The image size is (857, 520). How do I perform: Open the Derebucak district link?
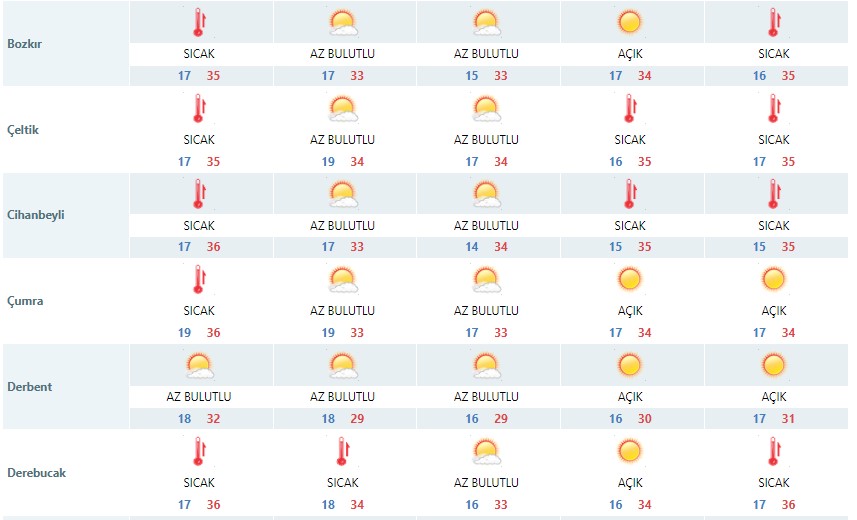(37, 472)
